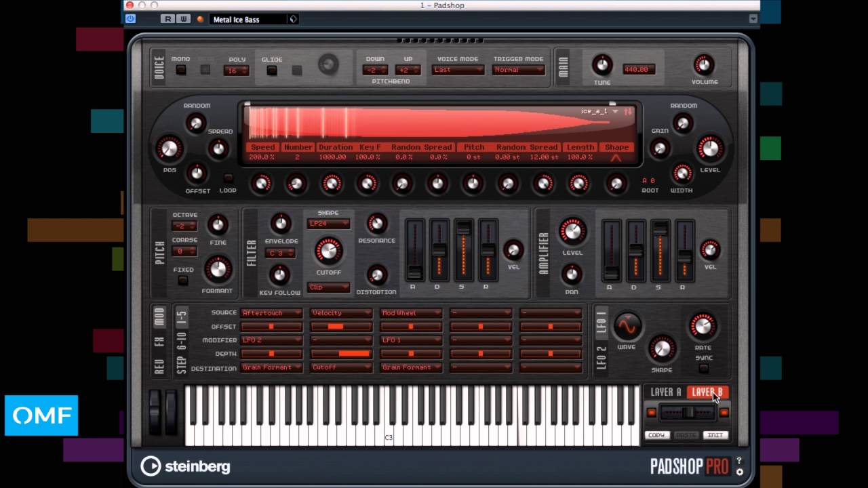This screenshot has width=868, height=488.
Task: Click the Tune knob
Action: [x=602, y=65]
